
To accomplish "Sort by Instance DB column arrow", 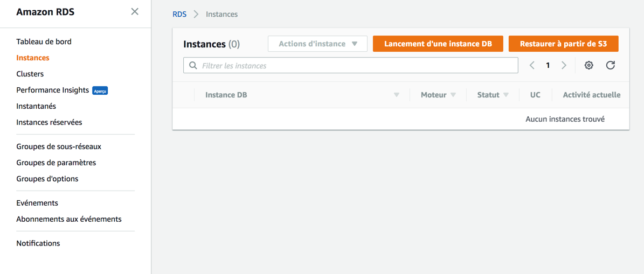I will pyautogui.click(x=396, y=95).
